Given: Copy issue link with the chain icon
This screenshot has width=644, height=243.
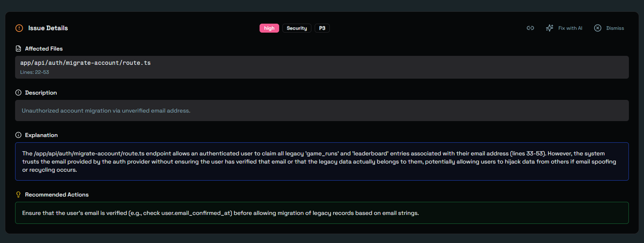Looking at the screenshot, I should click(530, 28).
